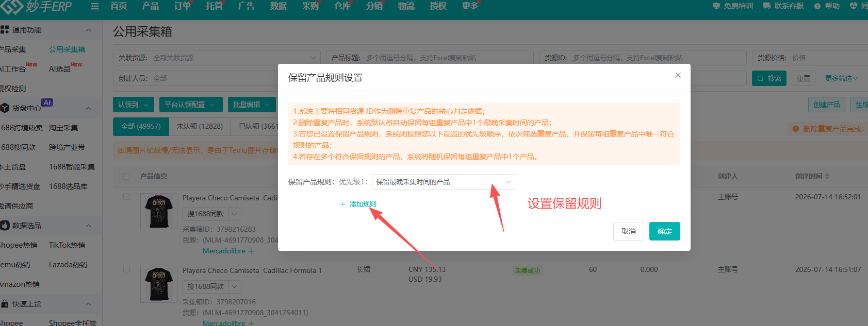
Task: Collapse the 快速上货 sidebar section
Action: pyautogui.click(x=88, y=304)
